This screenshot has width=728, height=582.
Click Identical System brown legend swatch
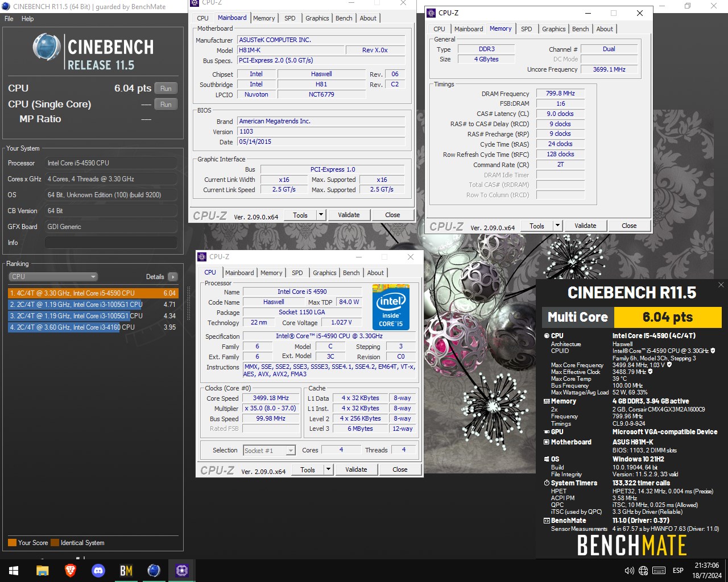[x=55, y=543]
